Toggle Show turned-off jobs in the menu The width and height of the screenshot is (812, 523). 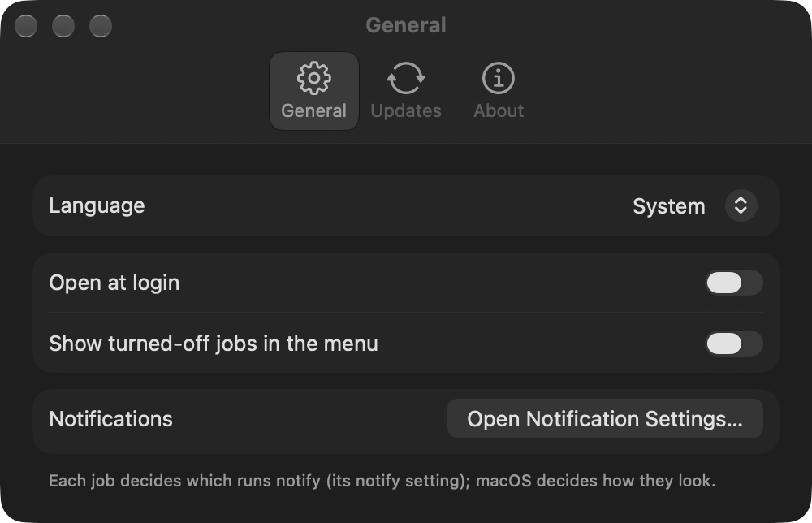(x=734, y=344)
